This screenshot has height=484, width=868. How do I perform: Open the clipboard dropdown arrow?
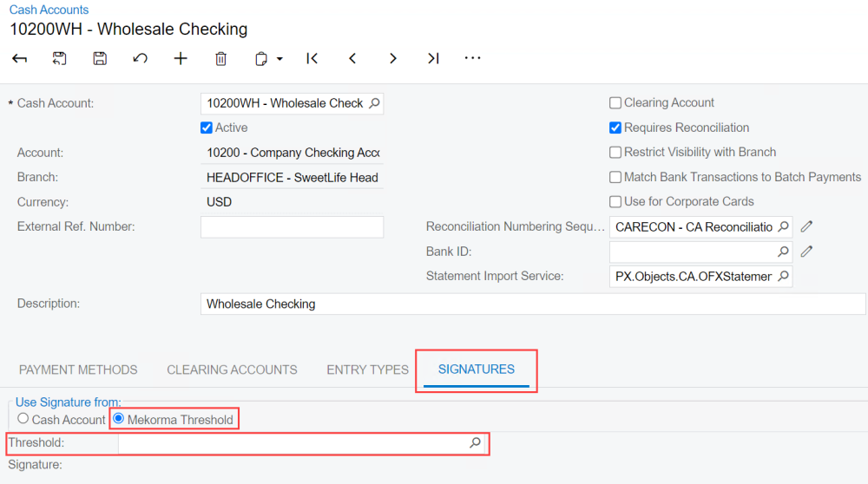click(280, 59)
